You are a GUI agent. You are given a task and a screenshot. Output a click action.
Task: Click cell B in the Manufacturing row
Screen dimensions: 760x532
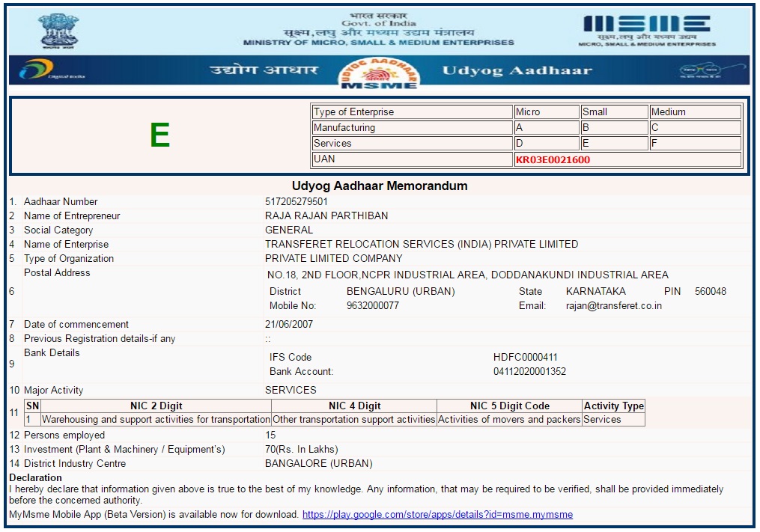coord(615,128)
